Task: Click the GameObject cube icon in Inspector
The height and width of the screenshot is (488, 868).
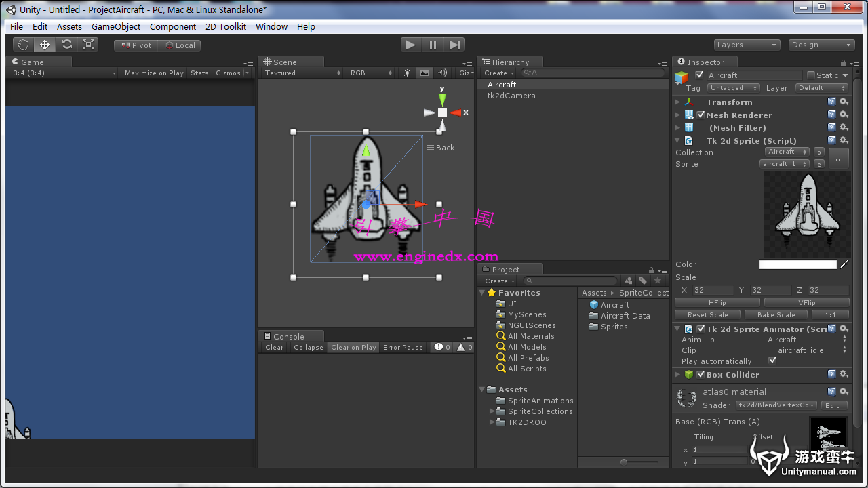Action: [682, 78]
